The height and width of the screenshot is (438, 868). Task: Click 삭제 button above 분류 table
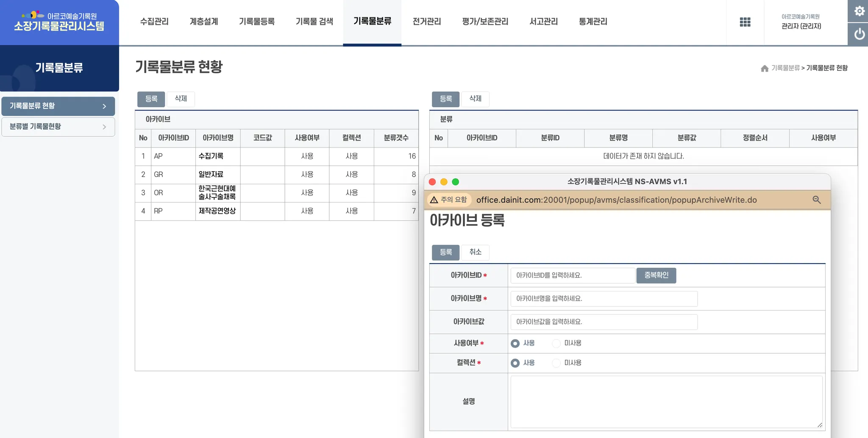(x=476, y=99)
